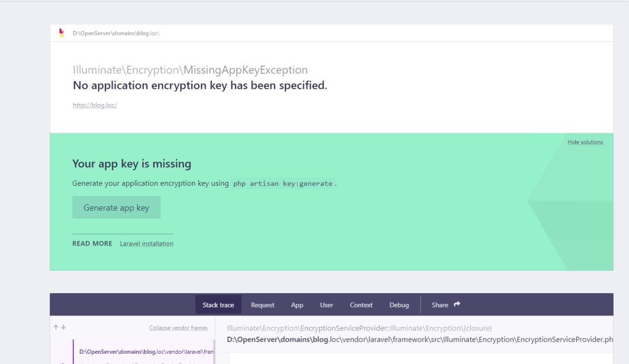Switch to the Context tab
629x364 pixels.
tap(361, 305)
